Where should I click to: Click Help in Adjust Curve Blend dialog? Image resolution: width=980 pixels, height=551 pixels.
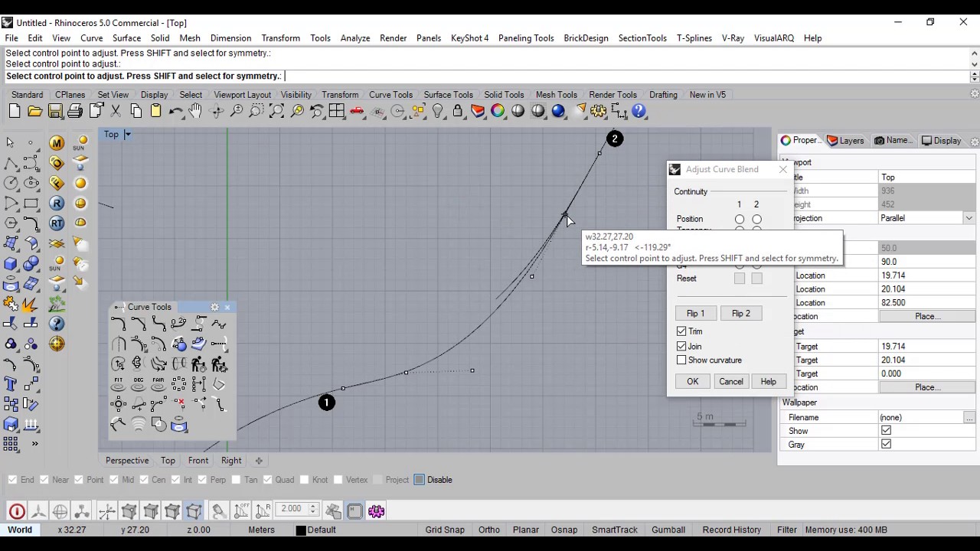pyautogui.click(x=768, y=381)
